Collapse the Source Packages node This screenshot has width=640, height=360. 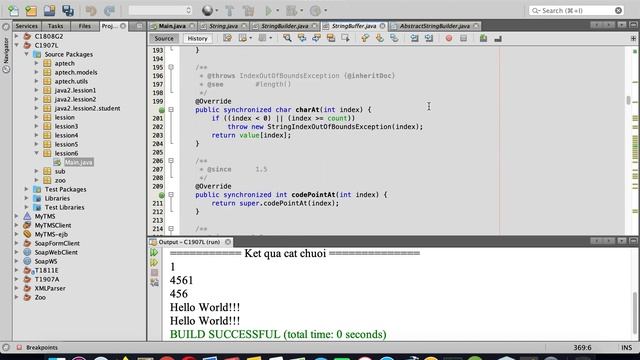pos(27,54)
